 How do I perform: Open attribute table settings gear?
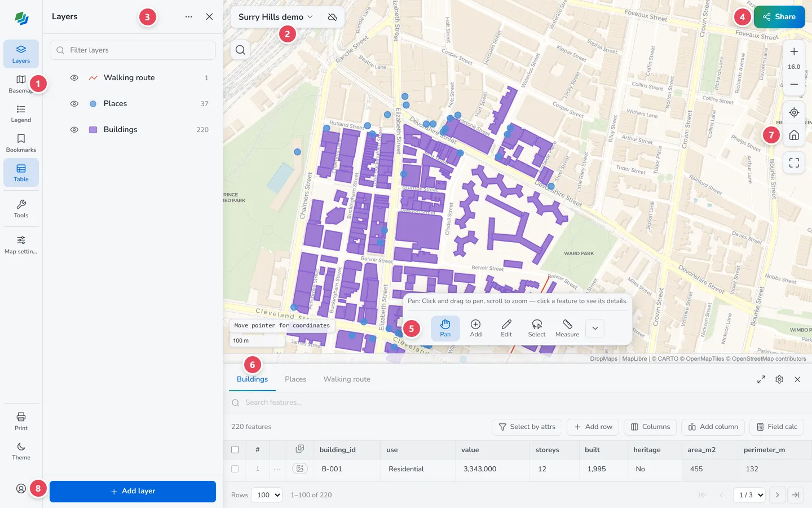[779, 379]
